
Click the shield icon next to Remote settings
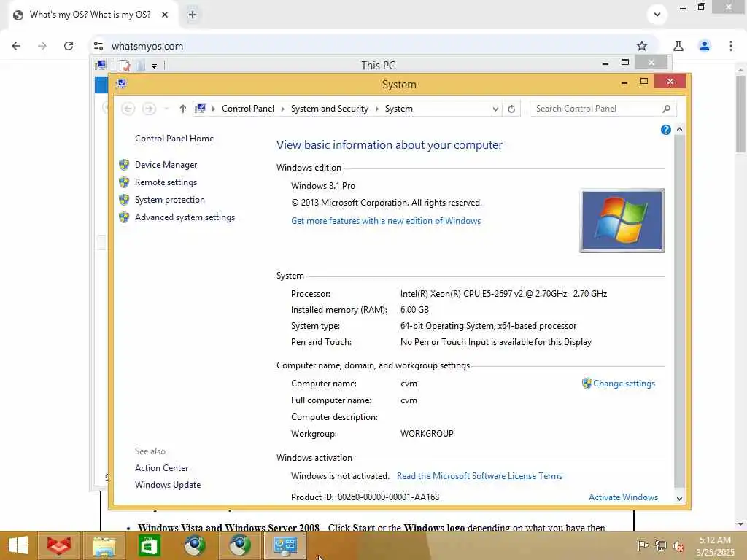pyautogui.click(x=124, y=182)
